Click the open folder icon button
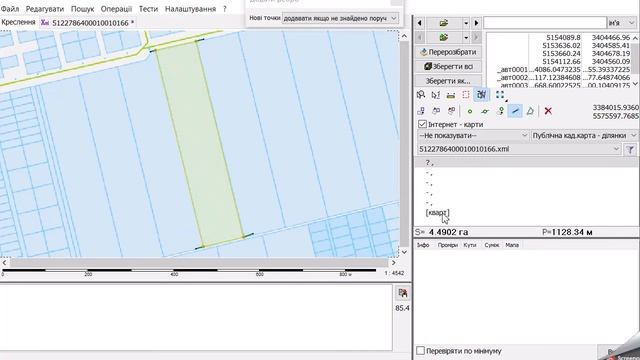Viewport: 640px width, 360px height. [444, 23]
